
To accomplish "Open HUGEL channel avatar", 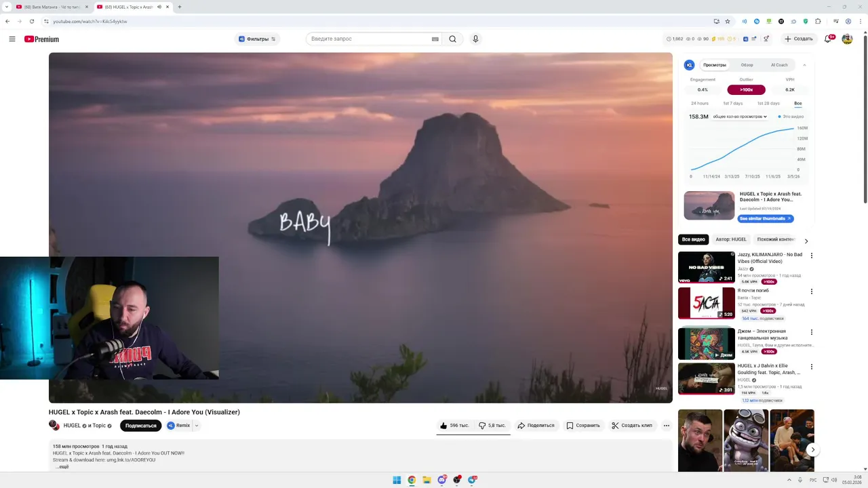I will [54, 426].
